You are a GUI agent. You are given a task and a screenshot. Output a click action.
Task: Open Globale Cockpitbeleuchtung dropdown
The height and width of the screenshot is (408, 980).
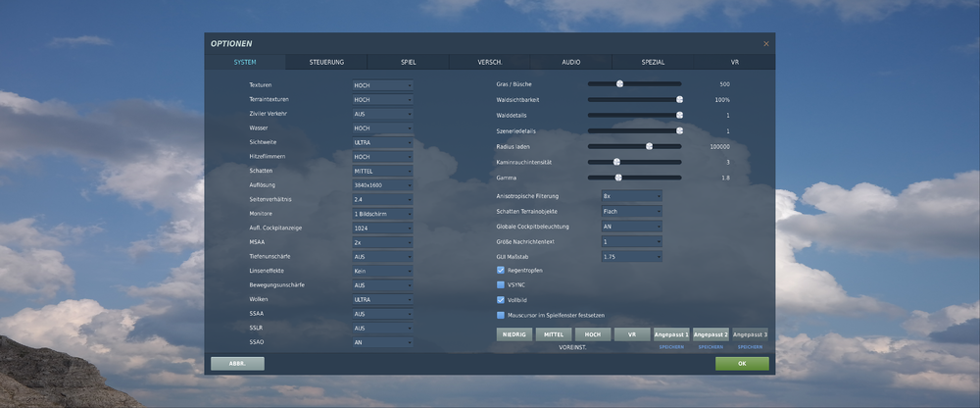[x=632, y=227]
